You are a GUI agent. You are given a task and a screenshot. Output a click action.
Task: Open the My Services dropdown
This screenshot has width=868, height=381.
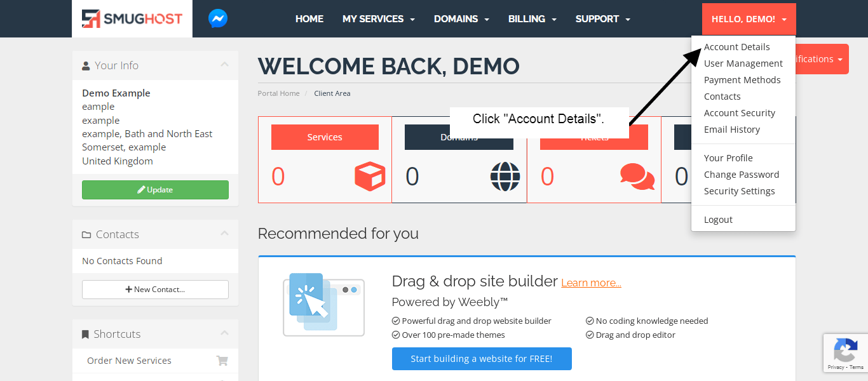point(378,19)
